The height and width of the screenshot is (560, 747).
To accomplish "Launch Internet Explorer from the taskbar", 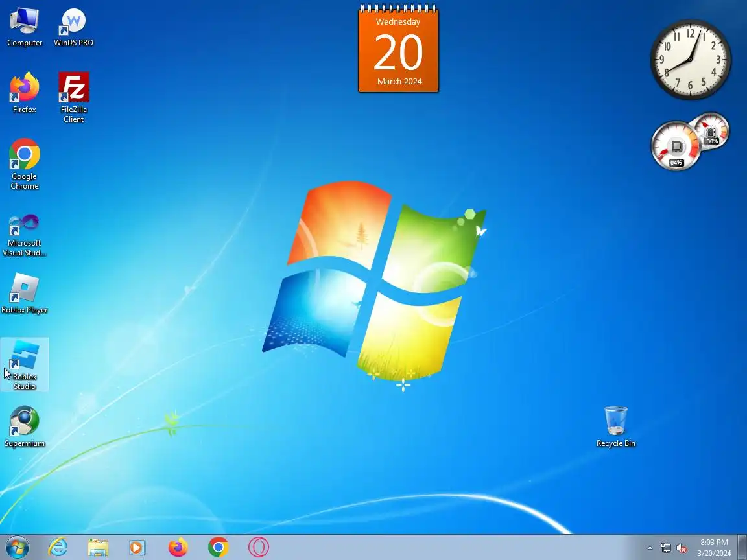I will point(58,548).
